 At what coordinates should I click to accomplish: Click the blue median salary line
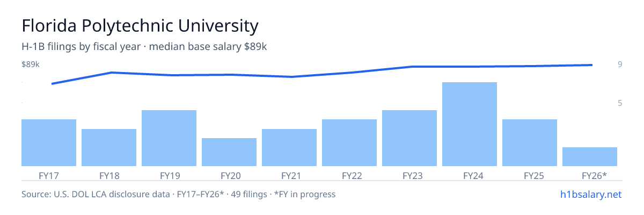(322, 73)
